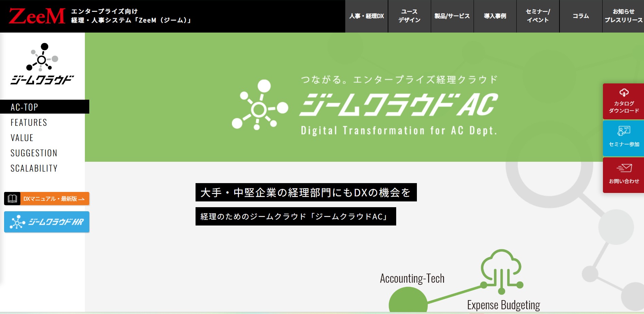This screenshot has height=314, width=644.
Task: Open the お知らせ プレスリリース menu item
Action: [x=623, y=16]
